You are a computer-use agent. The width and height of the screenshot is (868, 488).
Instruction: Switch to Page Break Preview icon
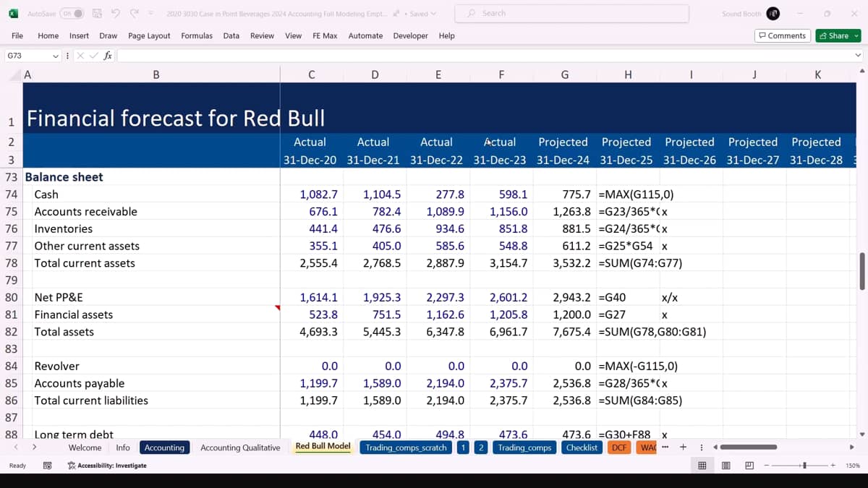point(749,466)
